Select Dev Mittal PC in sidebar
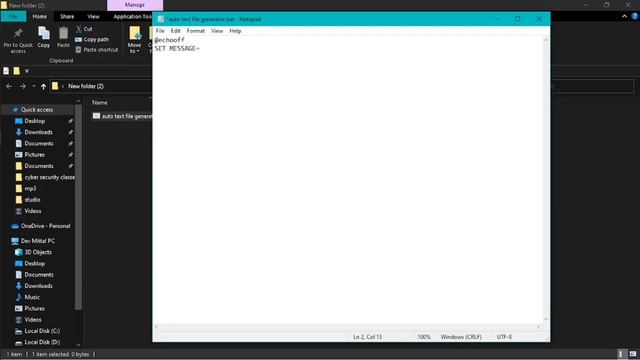640x360 pixels. pyautogui.click(x=38, y=241)
